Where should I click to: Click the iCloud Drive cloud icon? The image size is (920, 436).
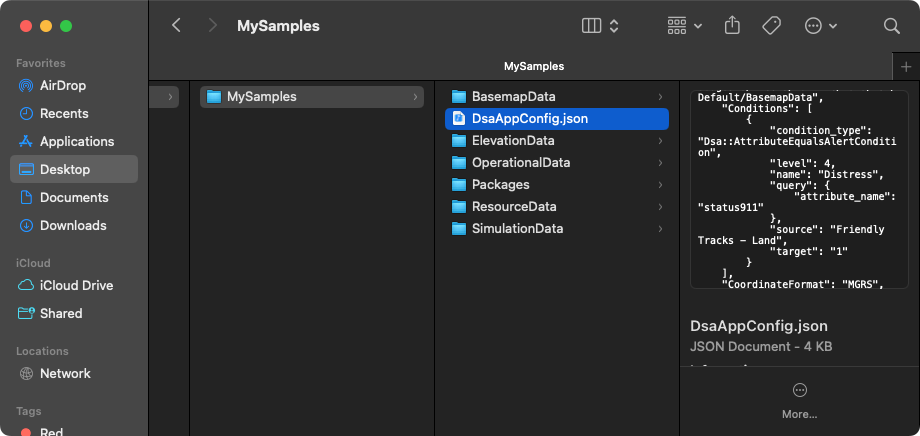point(26,285)
